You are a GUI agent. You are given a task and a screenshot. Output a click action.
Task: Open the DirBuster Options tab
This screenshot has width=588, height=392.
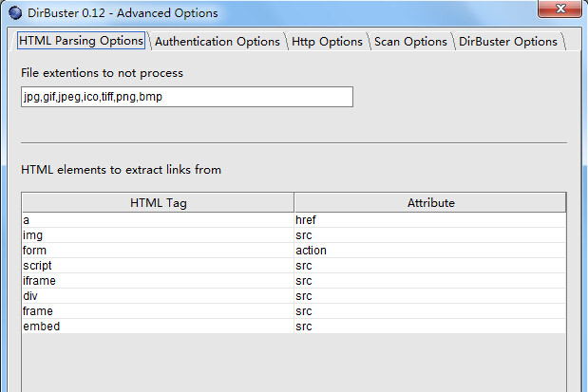click(508, 42)
